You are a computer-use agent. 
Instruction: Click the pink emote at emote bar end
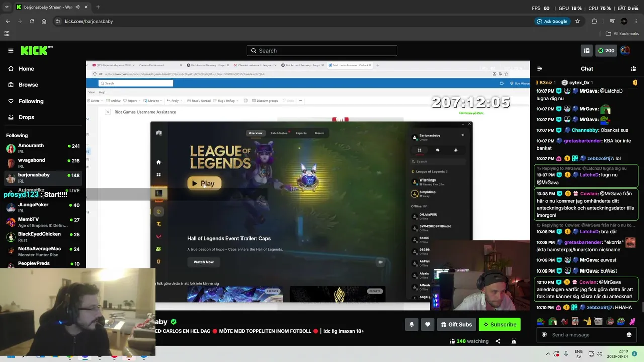632,321
